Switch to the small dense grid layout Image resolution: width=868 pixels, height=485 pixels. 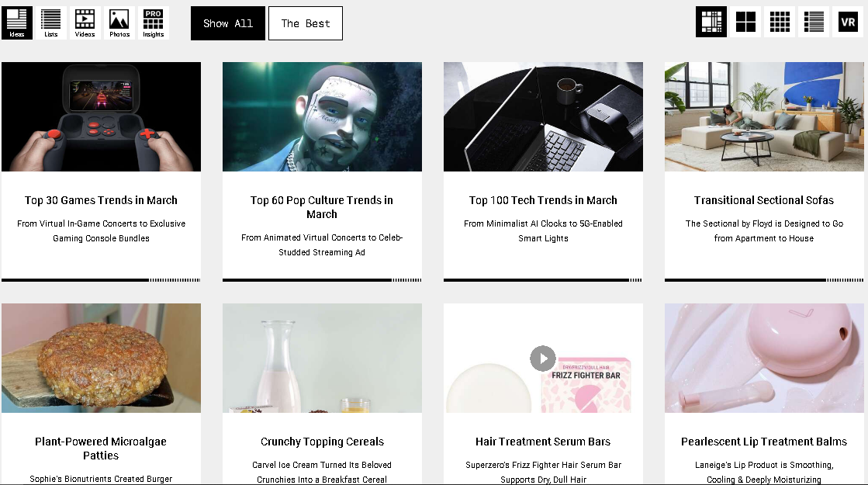point(780,23)
